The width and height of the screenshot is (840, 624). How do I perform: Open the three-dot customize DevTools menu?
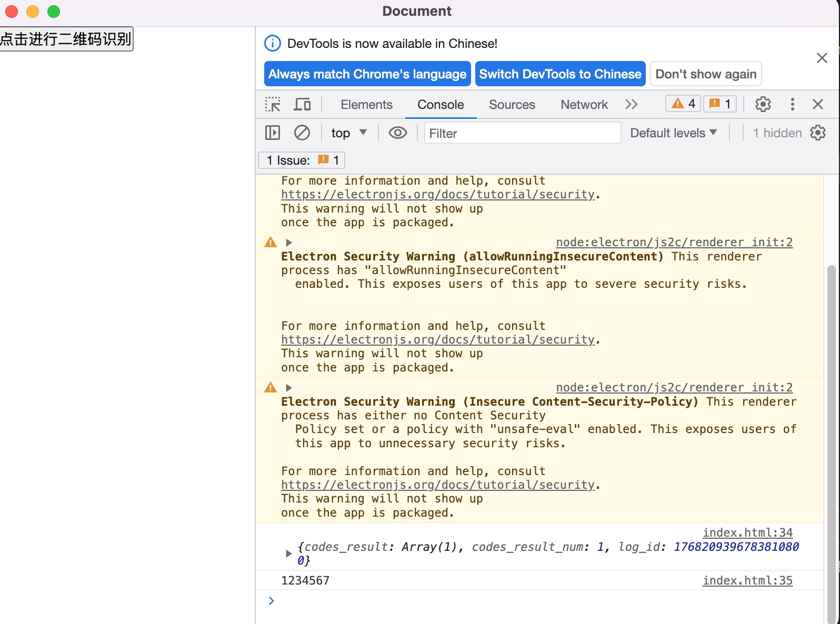click(x=792, y=104)
